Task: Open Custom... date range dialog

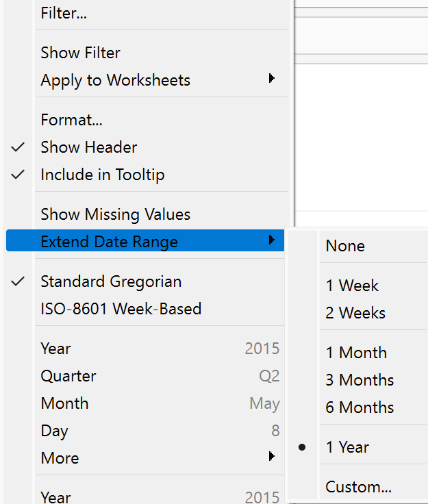Action: [x=358, y=487]
